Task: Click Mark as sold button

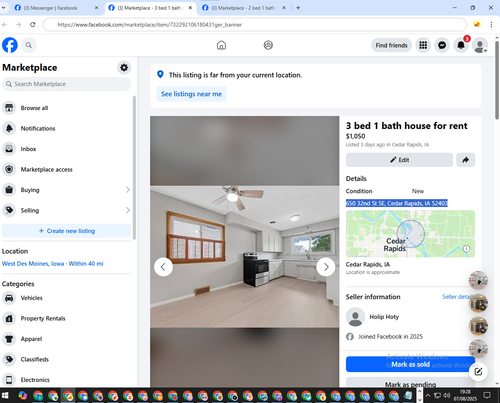Action: point(410,364)
